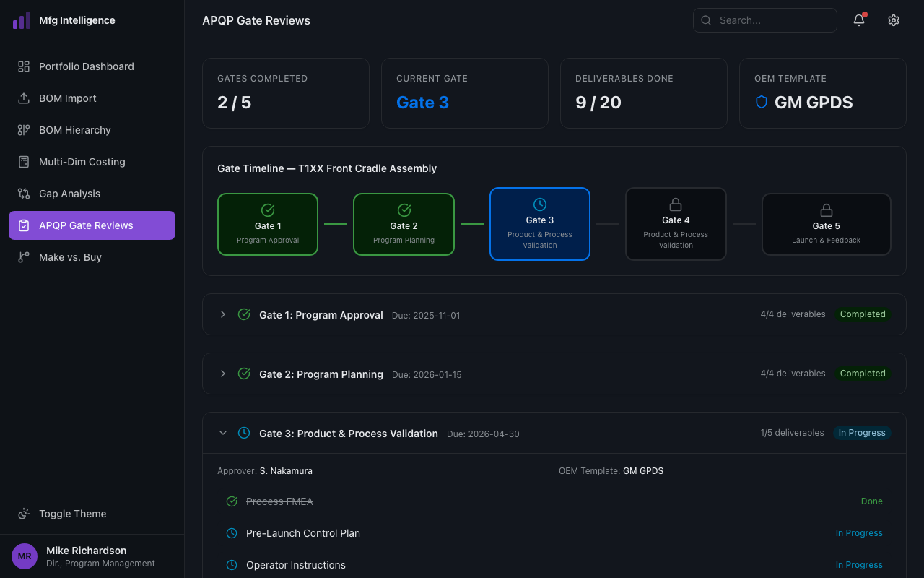Open the settings gear
The width and height of the screenshot is (924, 578).
pyautogui.click(x=894, y=20)
